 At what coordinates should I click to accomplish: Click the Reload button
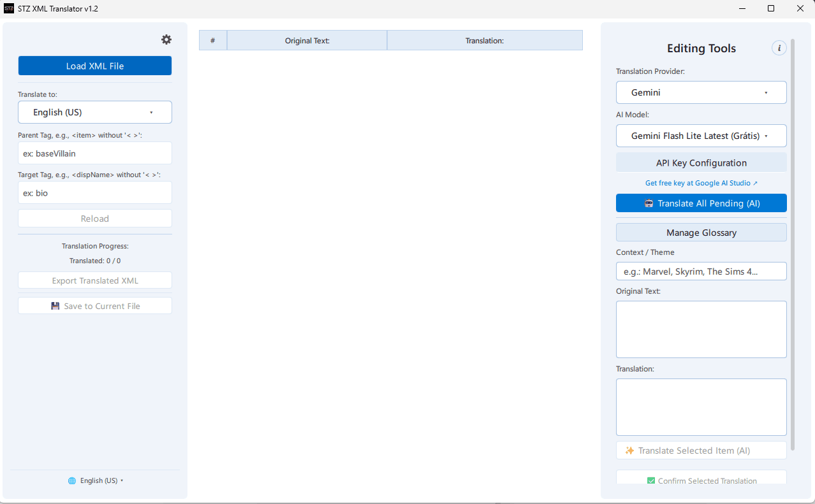(x=95, y=219)
